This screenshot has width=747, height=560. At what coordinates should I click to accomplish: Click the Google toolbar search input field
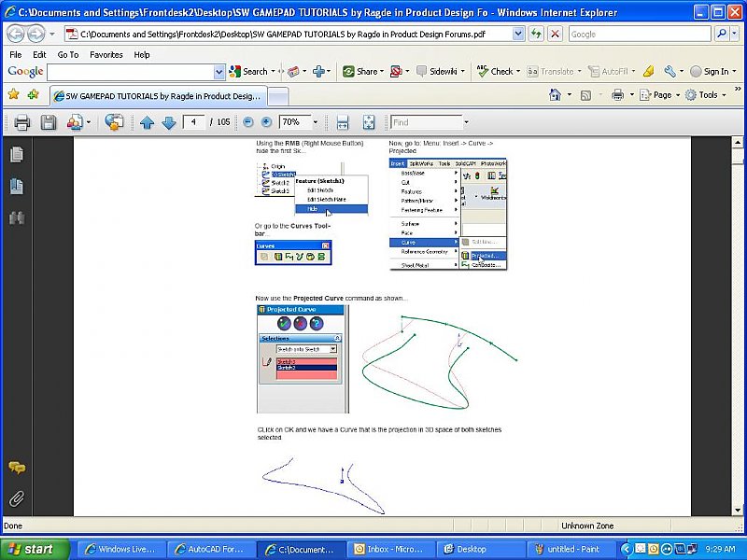tap(131, 72)
